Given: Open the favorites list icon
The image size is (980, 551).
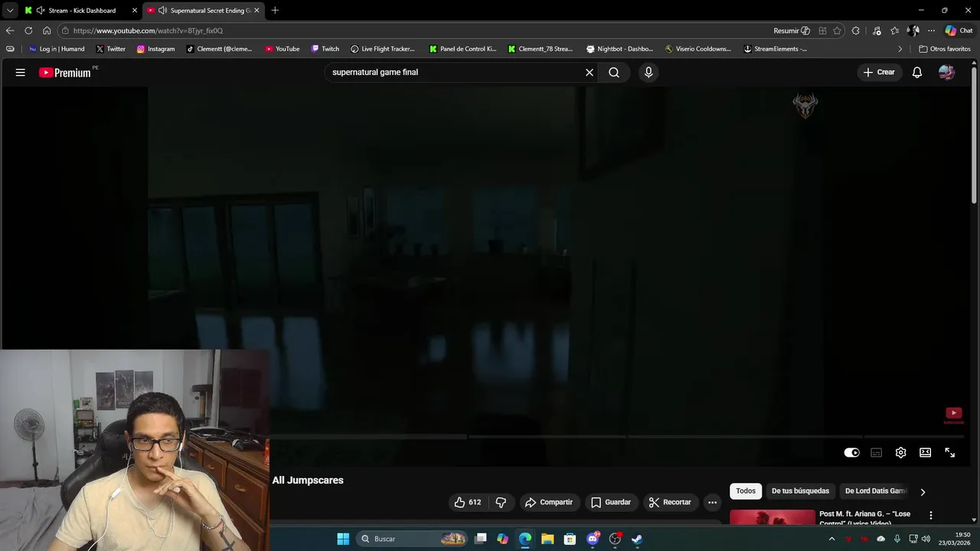Looking at the screenshot, I should click(x=894, y=31).
